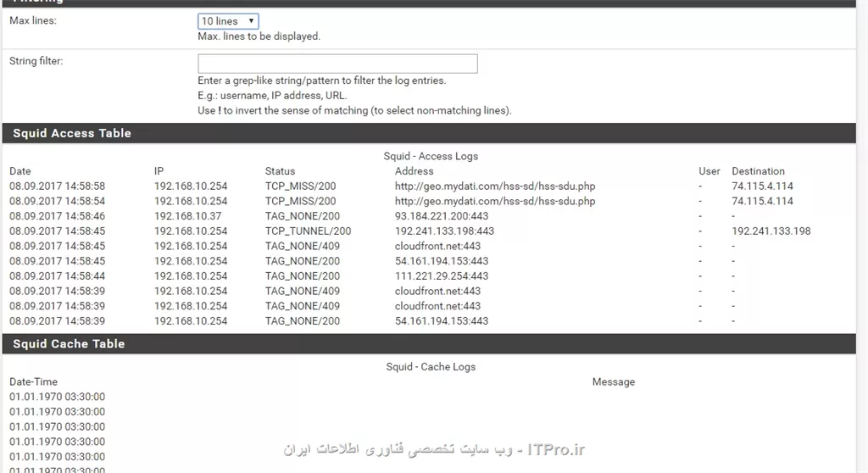Screen dimensions: 868x473
Task: Click TAG_NONE/409 in 14:58:45 row
Action: click(303, 246)
